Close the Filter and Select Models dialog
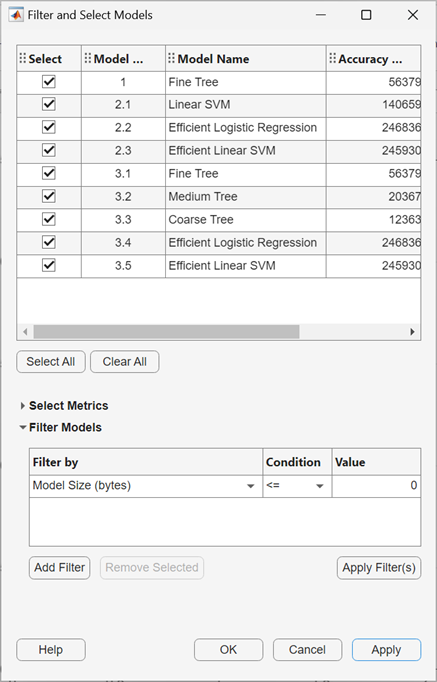 coord(413,15)
